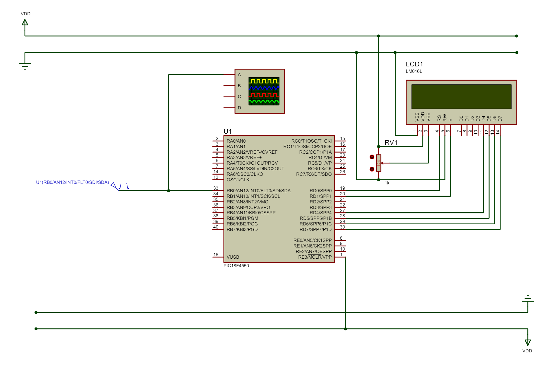Click the RW pin label on LCD1
Viewport: 558px width, 392px height.
(x=445, y=118)
